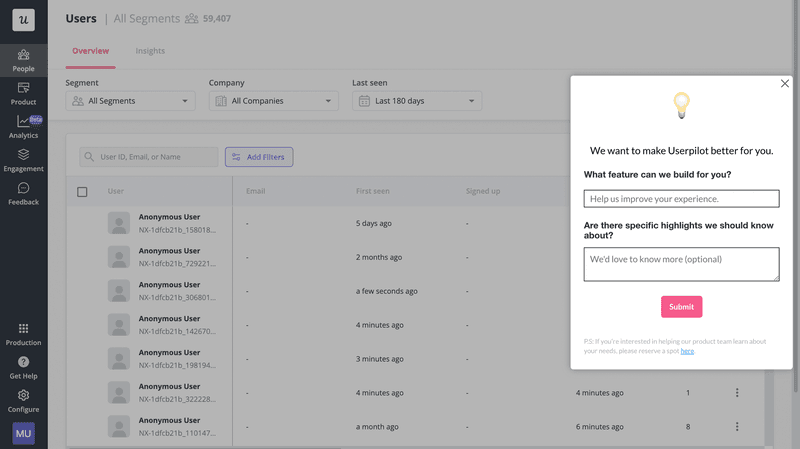Click avatar of Anonymous User NX-1dfcb21b_306801
The width and height of the screenshot is (800, 449).
119,291
